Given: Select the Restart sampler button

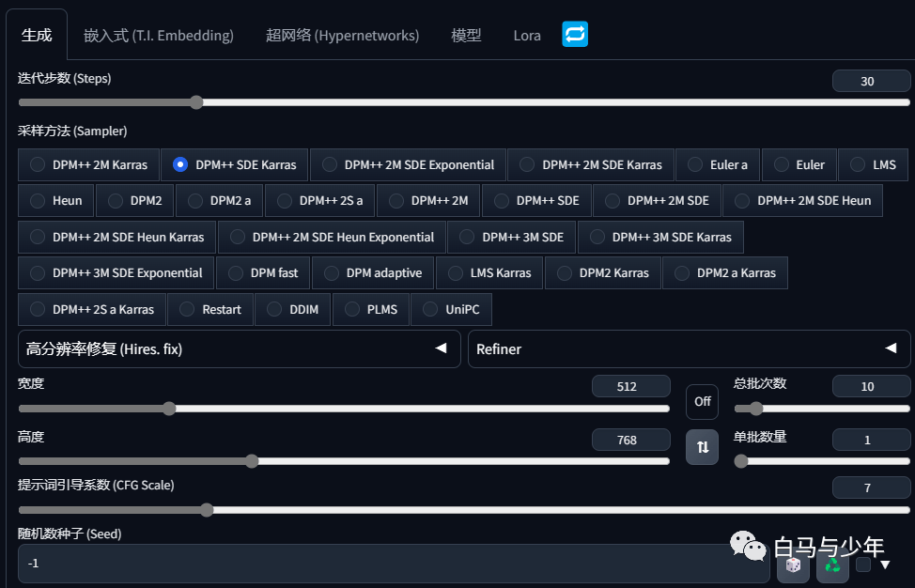Looking at the screenshot, I should [x=210, y=309].
